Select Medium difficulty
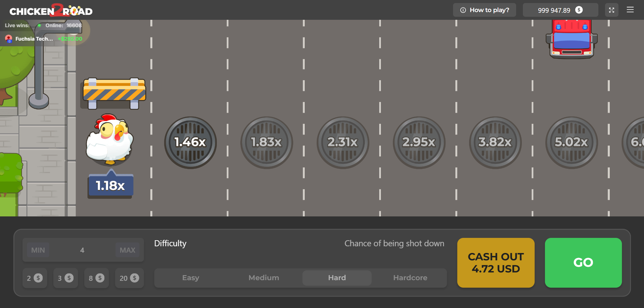The image size is (644, 308). [x=264, y=278]
